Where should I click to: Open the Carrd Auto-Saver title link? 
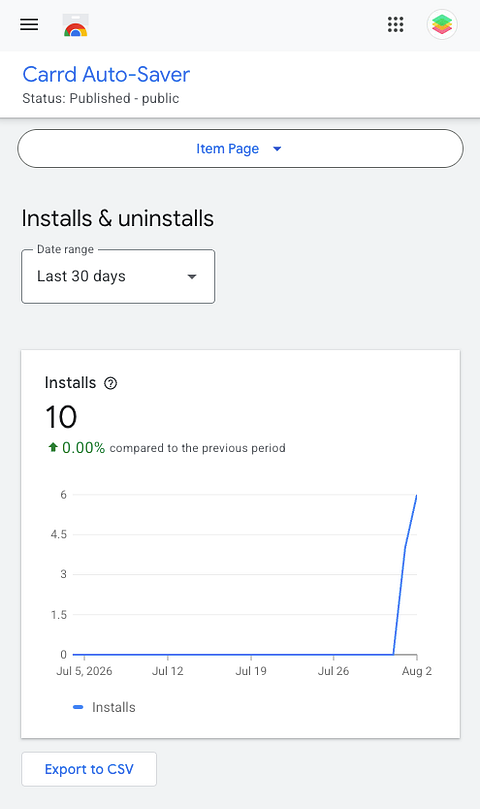106,74
